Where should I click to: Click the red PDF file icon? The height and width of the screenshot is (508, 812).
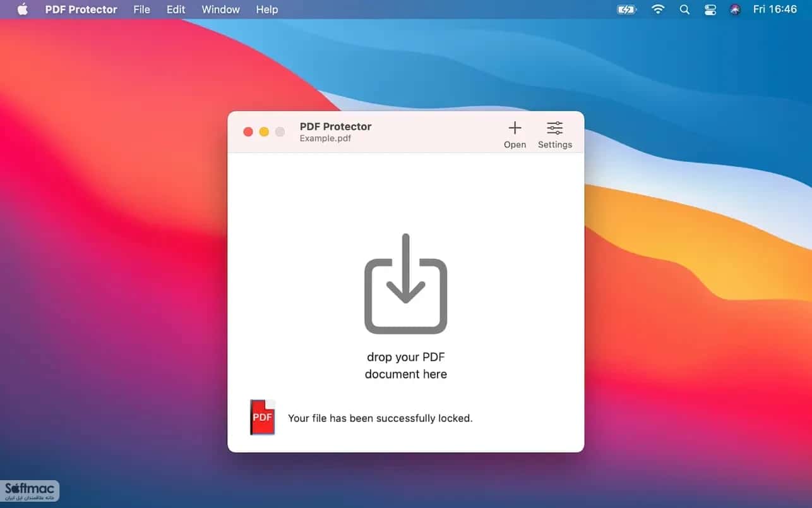[x=263, y=417]
